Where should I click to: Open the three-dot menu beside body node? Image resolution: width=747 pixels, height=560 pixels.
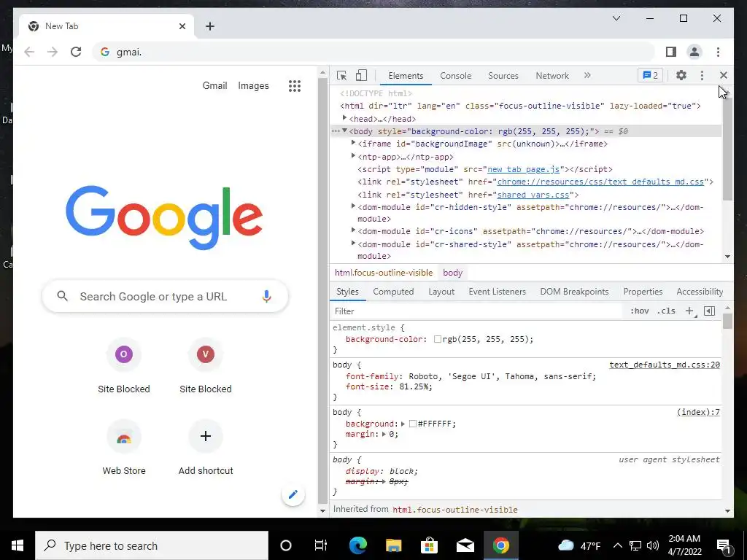coord(336,131)
